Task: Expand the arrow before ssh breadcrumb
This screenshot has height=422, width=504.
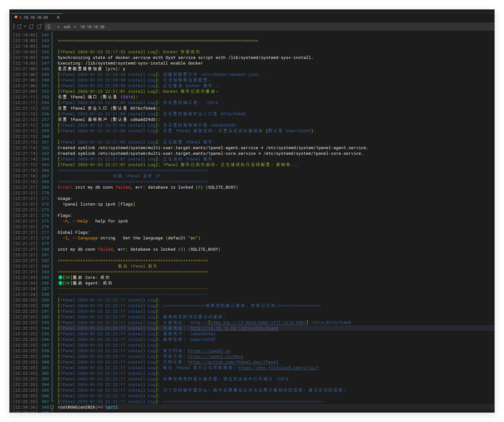Action: pos(59,27)
